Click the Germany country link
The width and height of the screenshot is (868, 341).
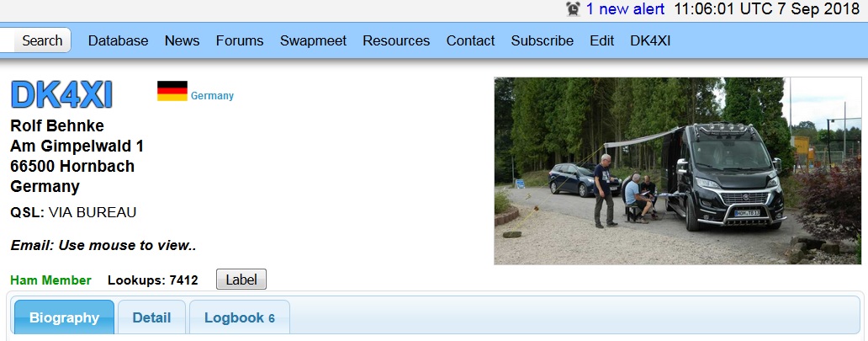(x=212, y=96)
